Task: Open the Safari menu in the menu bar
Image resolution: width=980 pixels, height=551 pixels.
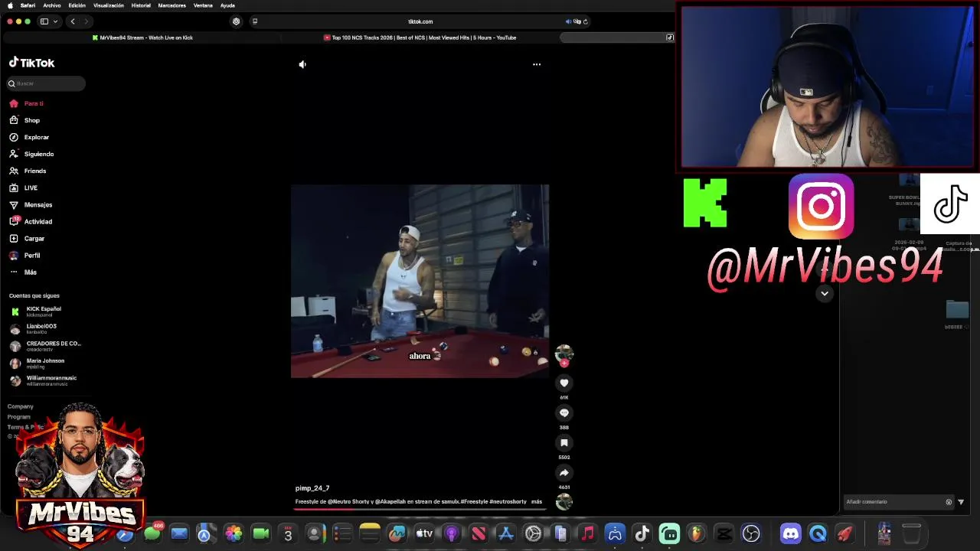Action: pos(28,5)
